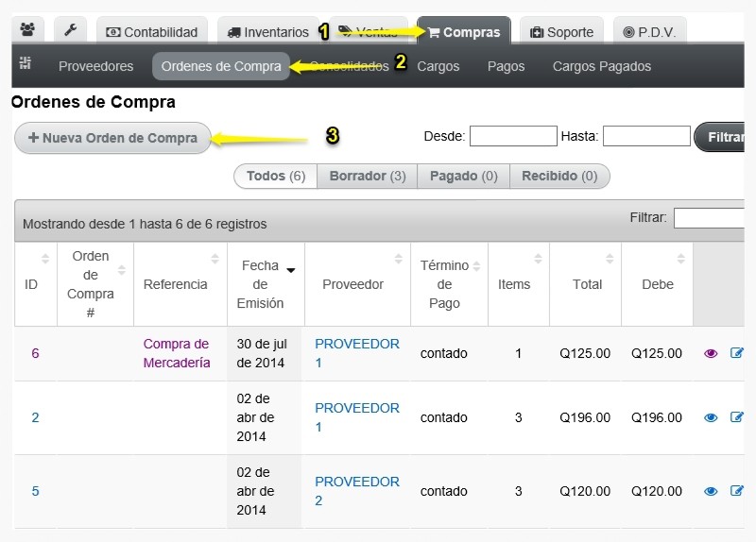Click the table Filtrar search box

[709, 218]
